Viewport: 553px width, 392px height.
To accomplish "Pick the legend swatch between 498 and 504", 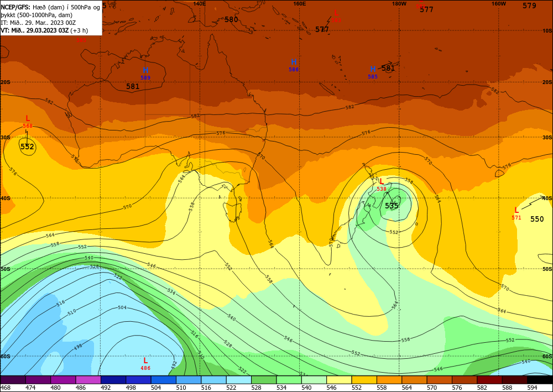I will [x=138, y=380].
